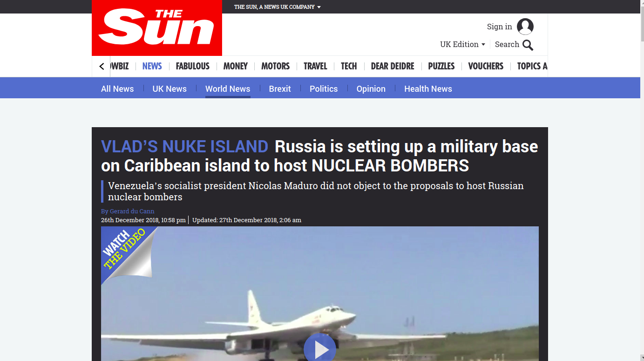Open author Gerard du Cann's page
The image size is (644, 361).
click(x=128, y=211)
